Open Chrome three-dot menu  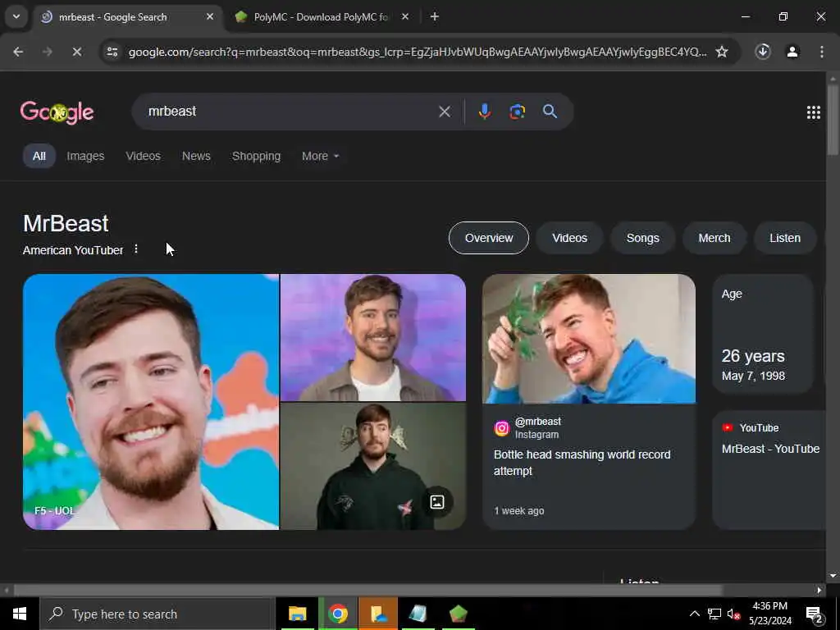822,52
